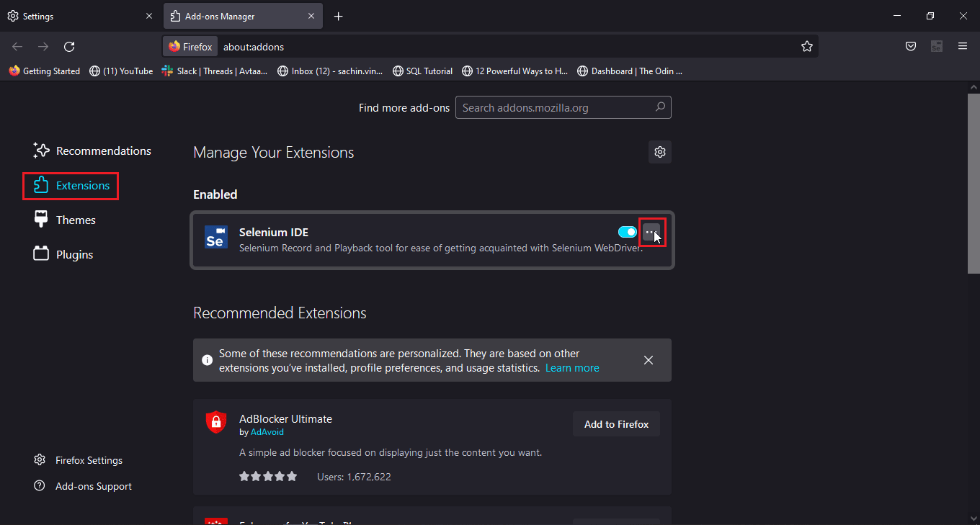Focus the Search addons.mozilla.org field

click(x=555, y=108)
